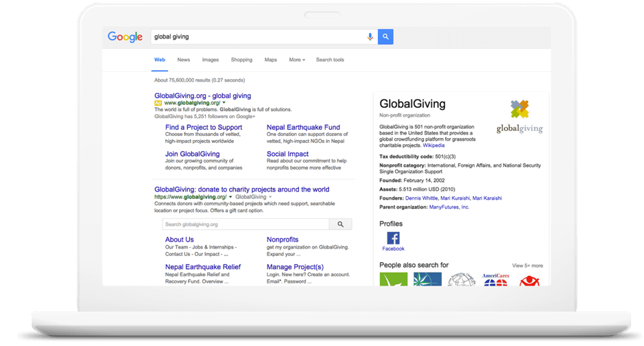644x346 pixels.
Task: Open the Shopping tab
Action: click(241, 60)
